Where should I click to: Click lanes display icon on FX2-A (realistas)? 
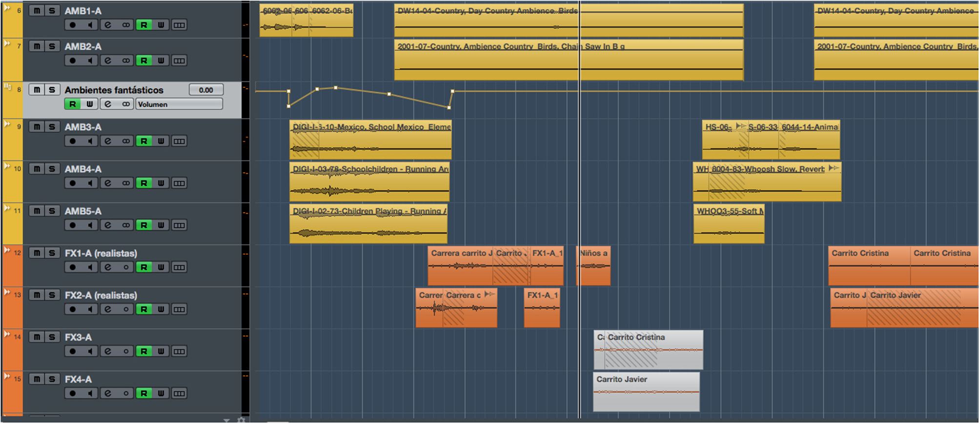[179, 309]
